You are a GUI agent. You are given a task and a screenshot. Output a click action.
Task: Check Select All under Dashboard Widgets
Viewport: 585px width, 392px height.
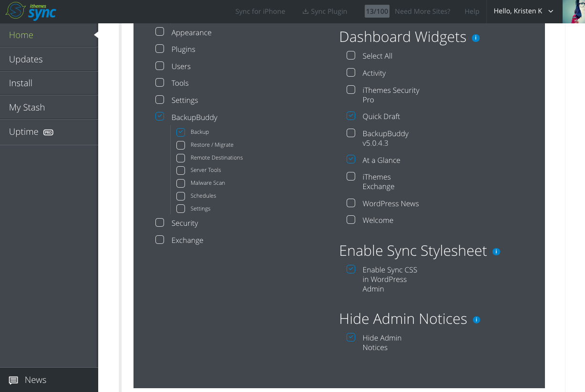(351, 55)
